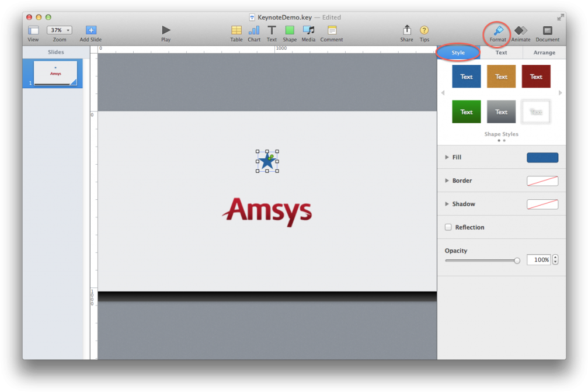Click the blue Fill color swatch
Image resolution: width=588 pixels, height=392 pixels.
(542, 158)
